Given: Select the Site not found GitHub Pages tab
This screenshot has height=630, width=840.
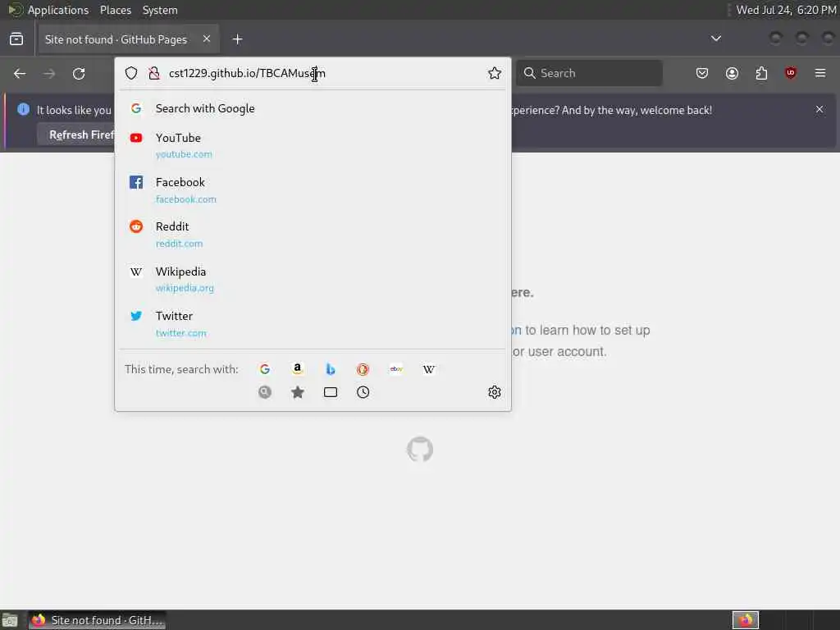Looking at the screenshot, I should 128,39.
